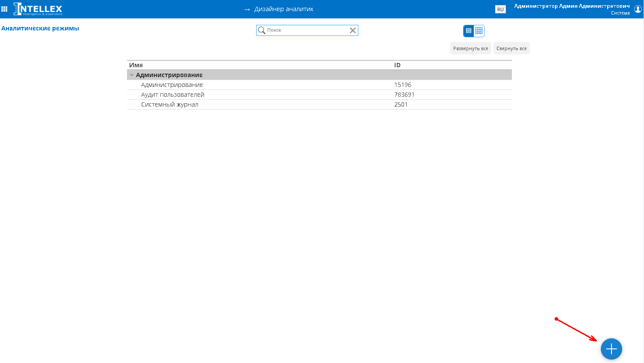
Task: Open 'Дизайнер аналитик' breadcrumb title
Action: click(x=284, y=9)
